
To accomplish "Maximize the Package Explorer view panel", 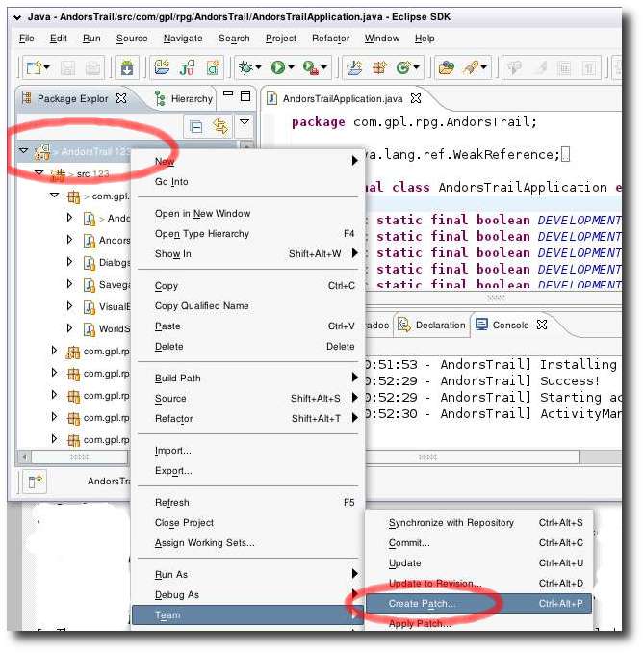I will click(x=246, y=97).
